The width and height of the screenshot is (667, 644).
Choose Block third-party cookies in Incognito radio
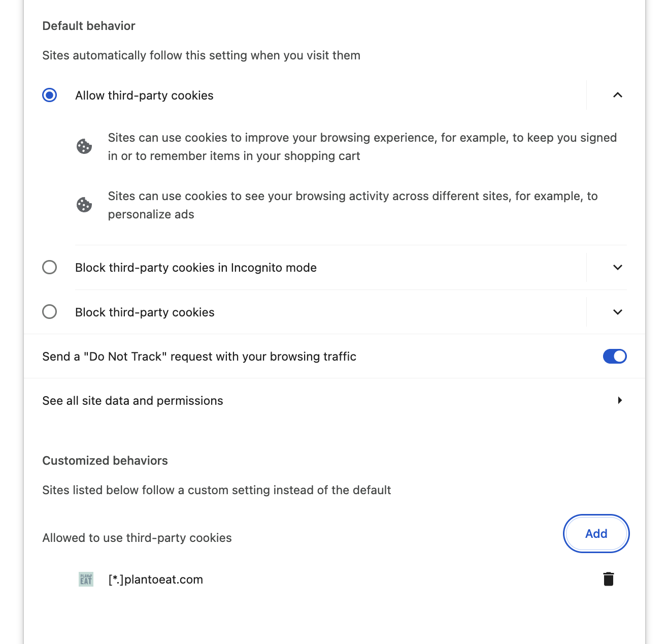[50, 268]
